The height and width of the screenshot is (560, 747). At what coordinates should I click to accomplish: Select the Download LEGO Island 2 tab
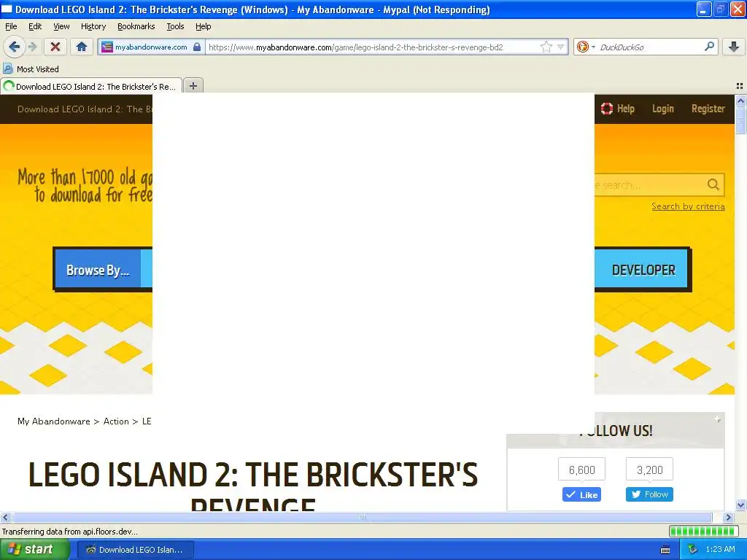point(91,86)
